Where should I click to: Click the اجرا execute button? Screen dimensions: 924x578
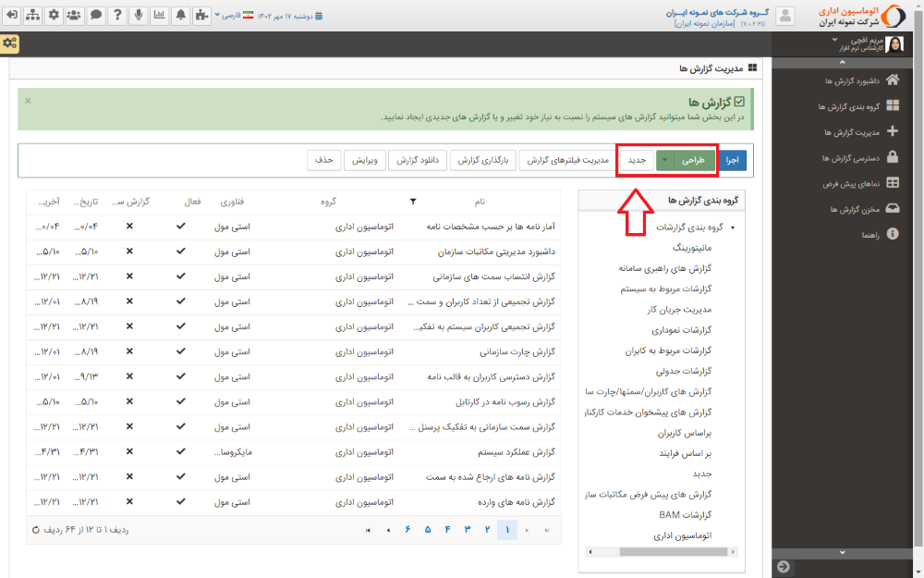coord(732,159)
